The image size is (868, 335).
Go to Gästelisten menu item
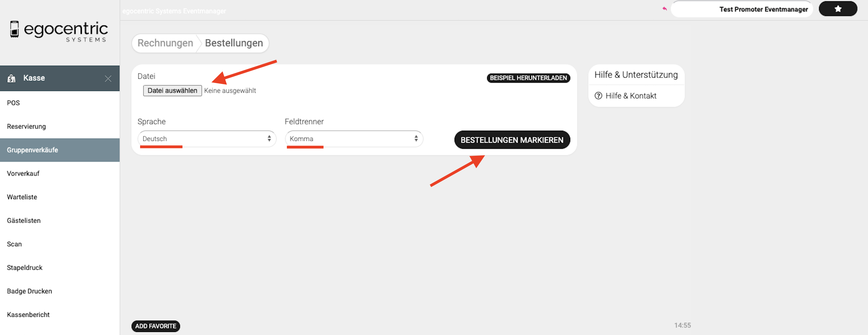click(x=24, y=221)
